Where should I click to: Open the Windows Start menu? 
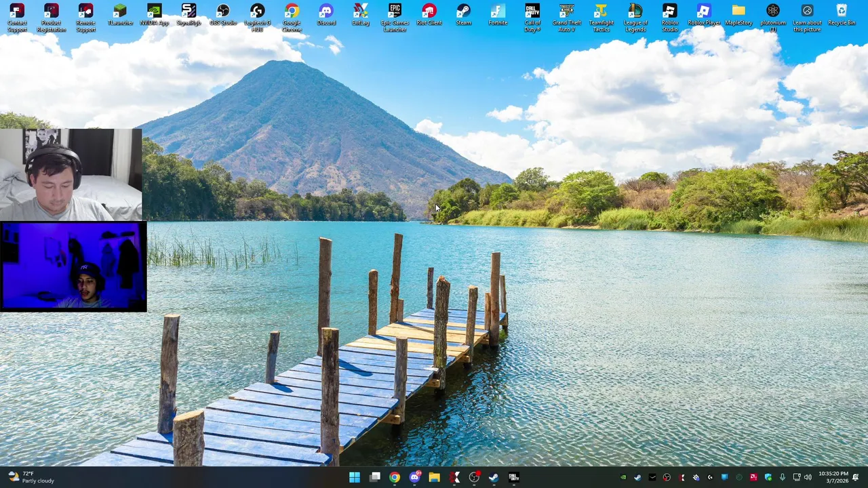click(355, 478)
